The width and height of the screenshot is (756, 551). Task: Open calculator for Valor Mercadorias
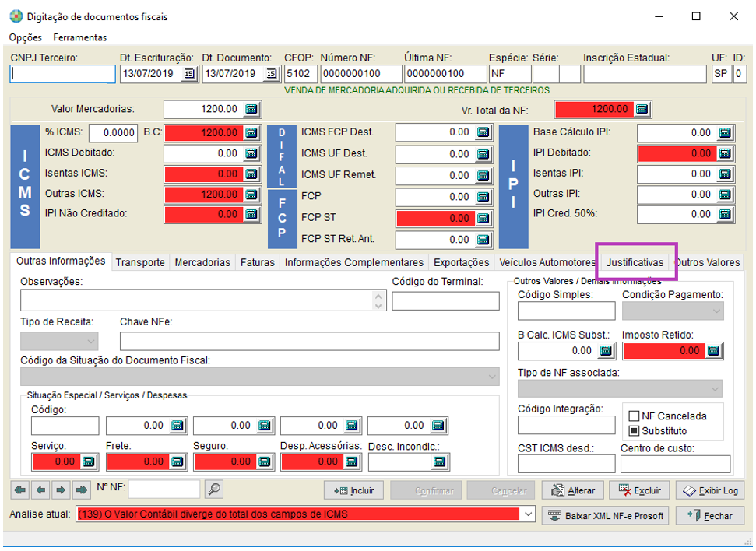tap(251, 110)
